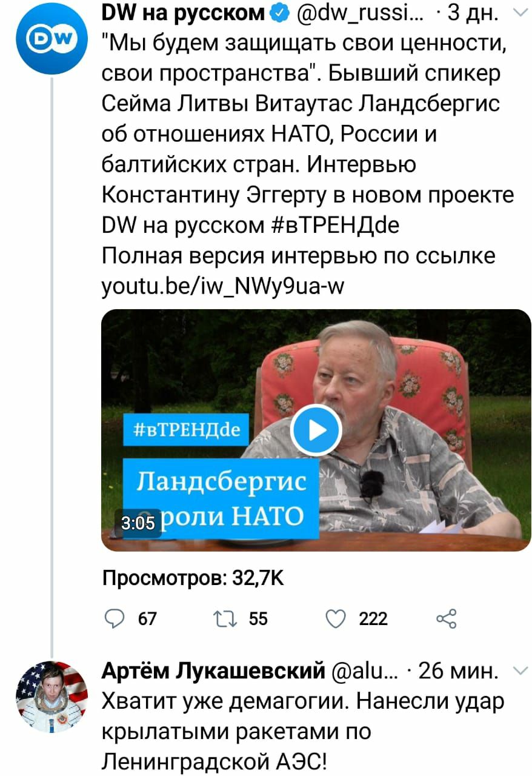532x776 pixels.
Task: Open the video thumbnail with Ландсбергис caption
Action: (316, 430)
